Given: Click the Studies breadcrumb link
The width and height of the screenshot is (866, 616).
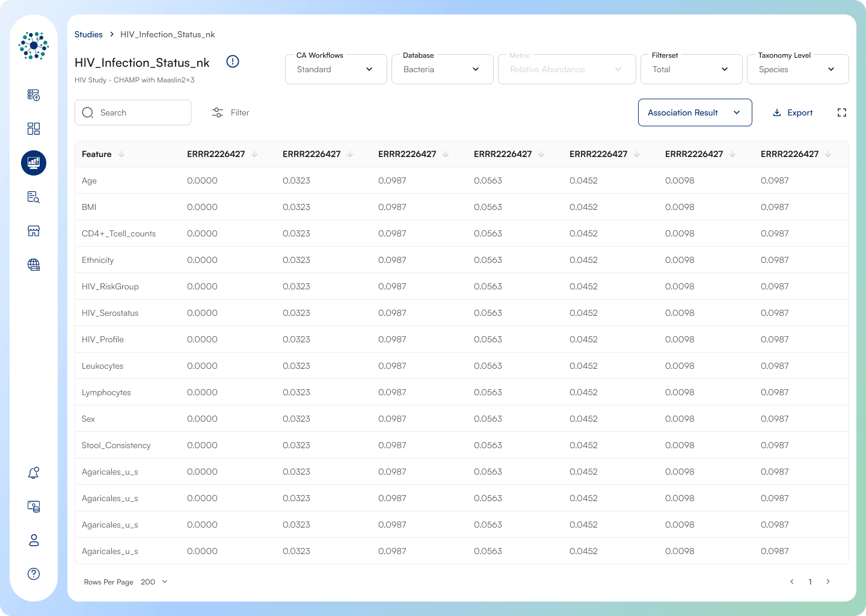Looking at the screenshot, I should (x=88, y=34).
